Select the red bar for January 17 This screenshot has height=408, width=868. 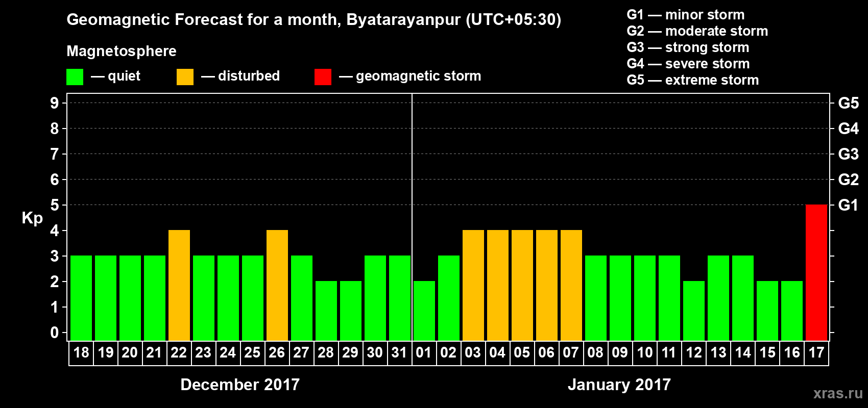(x=816, y=272)
